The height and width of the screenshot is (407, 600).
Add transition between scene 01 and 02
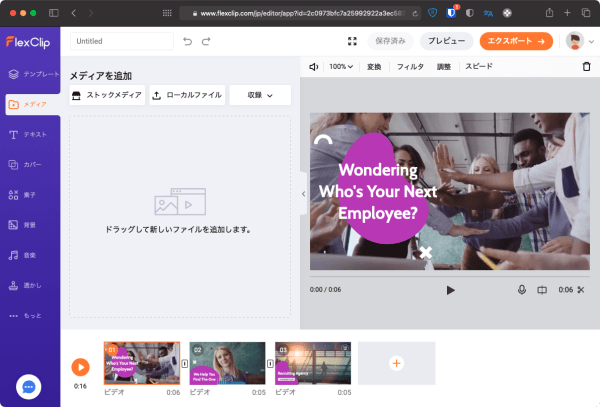185,363
